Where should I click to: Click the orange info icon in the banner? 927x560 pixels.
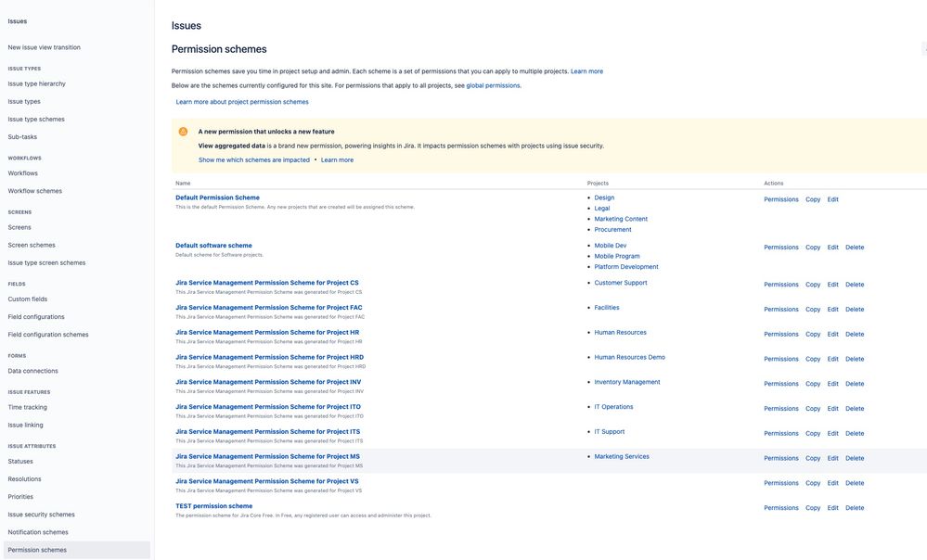click(x=184, y=131)
